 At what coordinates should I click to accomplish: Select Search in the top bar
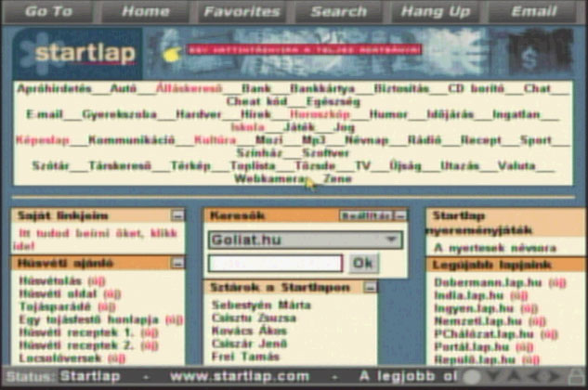[x=339, y=12]
